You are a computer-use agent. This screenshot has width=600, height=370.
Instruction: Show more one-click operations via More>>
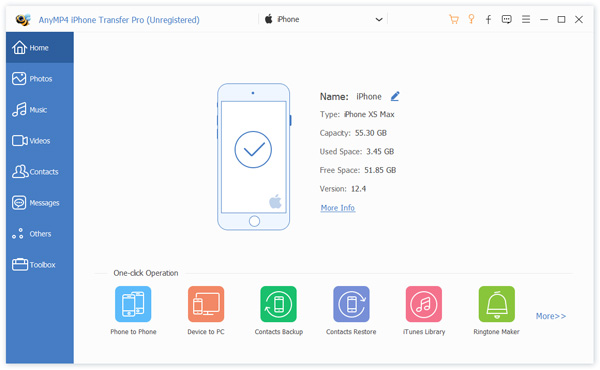coord(551,316)
